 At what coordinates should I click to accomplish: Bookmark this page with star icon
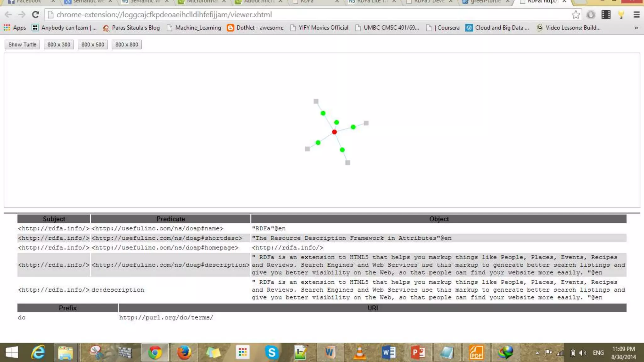click(x=575, y=15)
